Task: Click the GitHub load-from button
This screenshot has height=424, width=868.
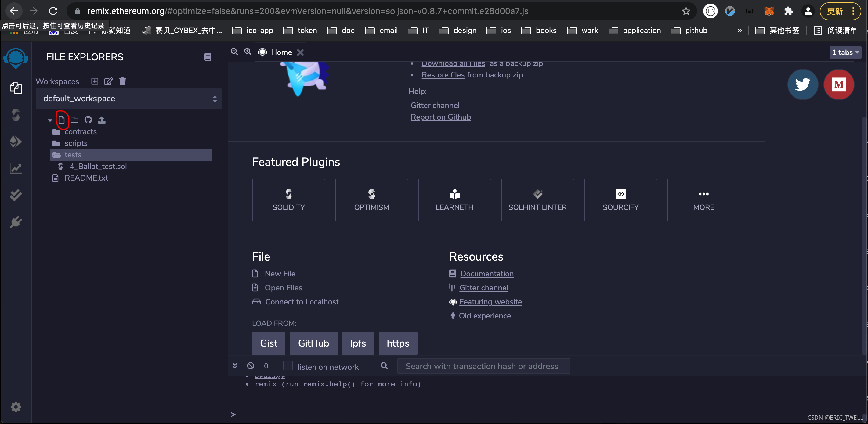Action: 313,343
